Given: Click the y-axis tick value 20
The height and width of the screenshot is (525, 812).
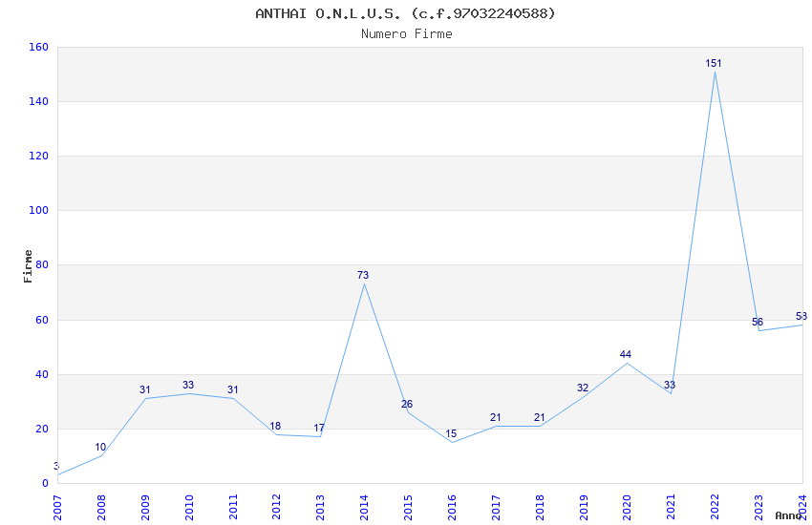Looking at the screenshot, I should pyautogui.click(x=41, y=429).
